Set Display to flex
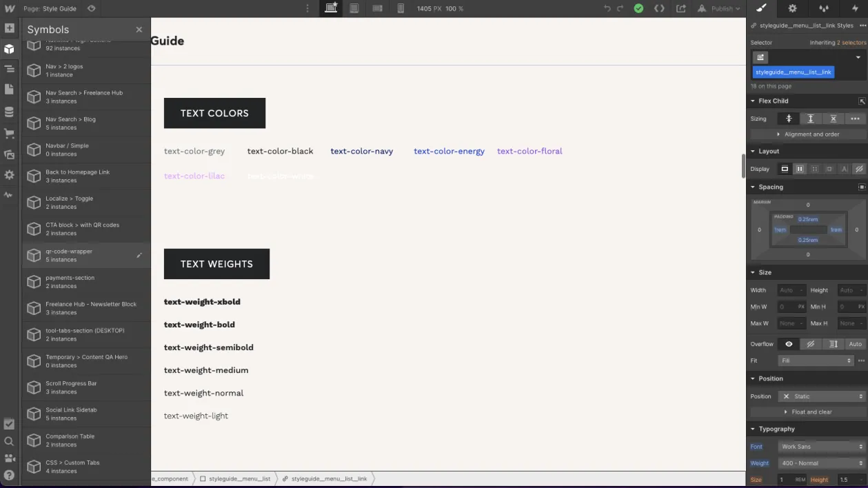This screenshot has height=488, width=868. [798, 168]
